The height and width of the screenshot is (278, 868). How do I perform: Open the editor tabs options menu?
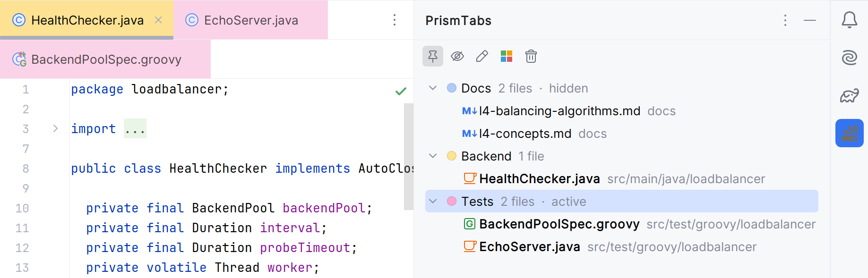click(395, 20)
